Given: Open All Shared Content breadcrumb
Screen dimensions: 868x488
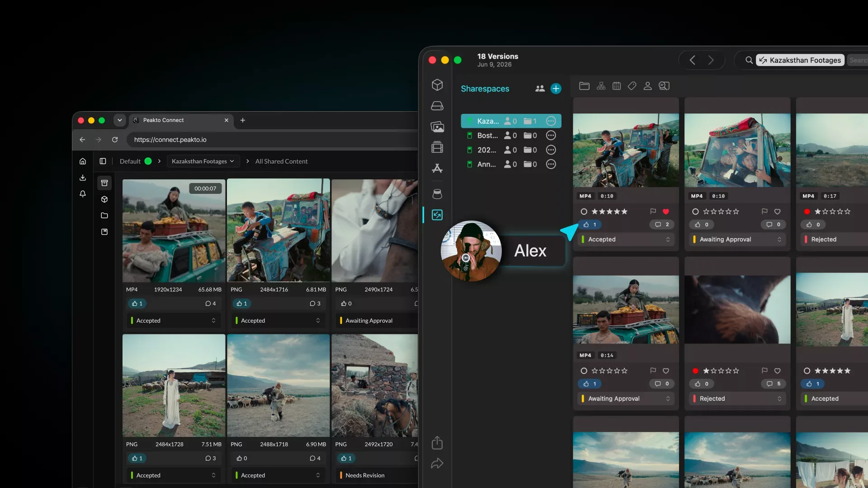Looking at the screenshot, I should point(281,161).
